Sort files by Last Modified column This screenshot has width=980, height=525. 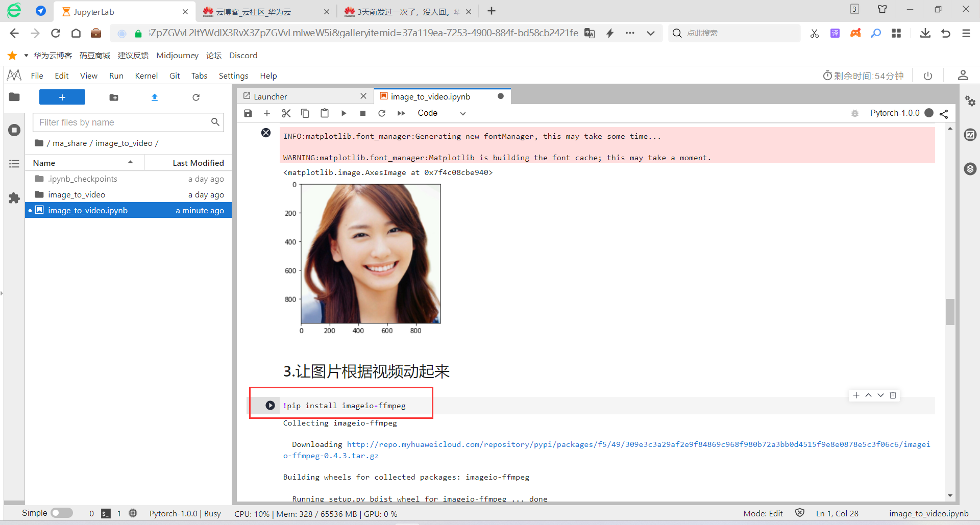pyautogui.click(x=188, y=163)
